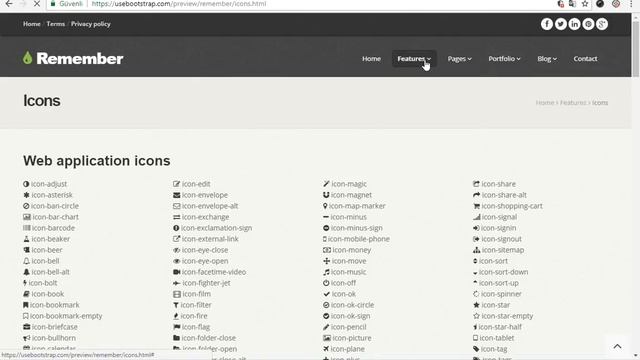Open the Blog dropdown menu
This screenshot has width=640, height=360.
click(x=547, y=59)
